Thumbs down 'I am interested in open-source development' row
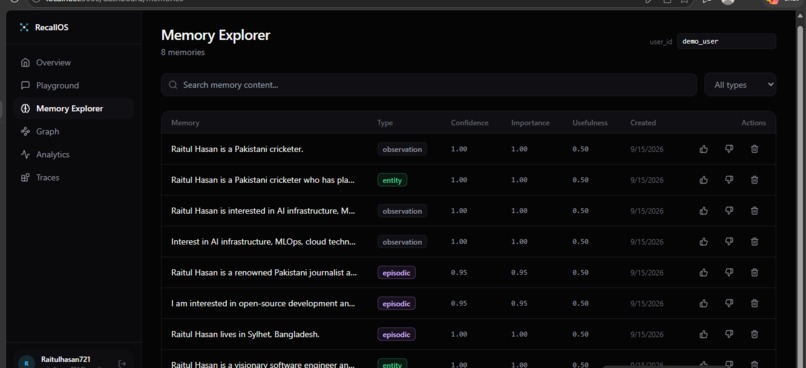This screenshot has height=368, width=806. 729,303
